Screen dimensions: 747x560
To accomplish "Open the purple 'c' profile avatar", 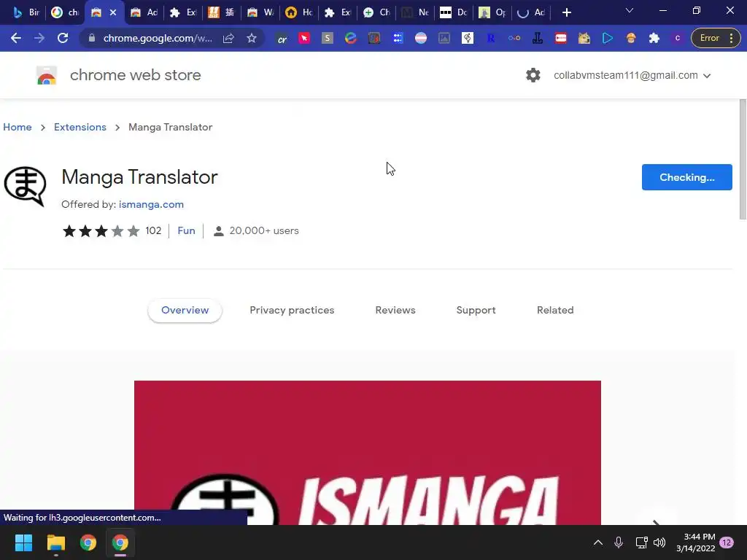I will click(678, 38).
